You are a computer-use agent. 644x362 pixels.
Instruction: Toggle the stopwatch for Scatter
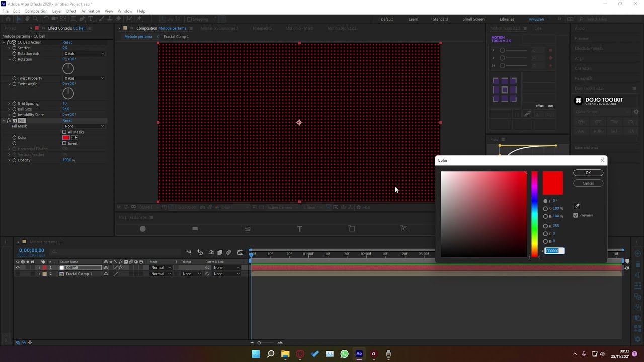point(14,48)
